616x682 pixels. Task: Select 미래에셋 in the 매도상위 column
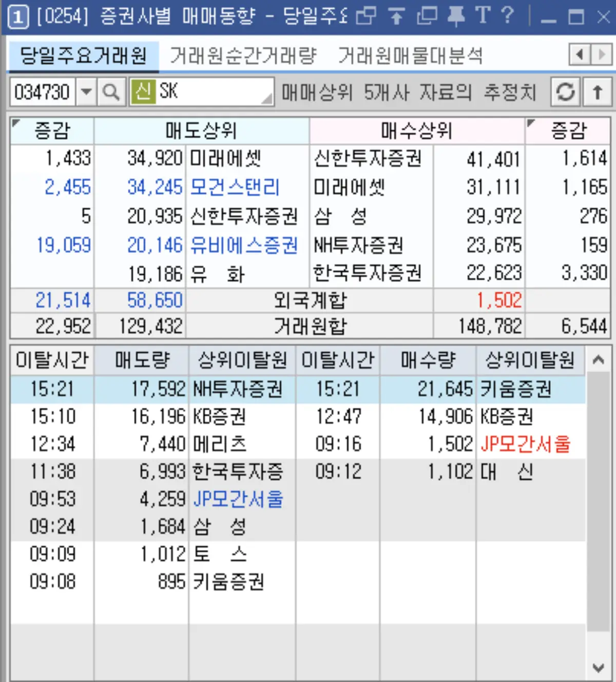[225, 158]
